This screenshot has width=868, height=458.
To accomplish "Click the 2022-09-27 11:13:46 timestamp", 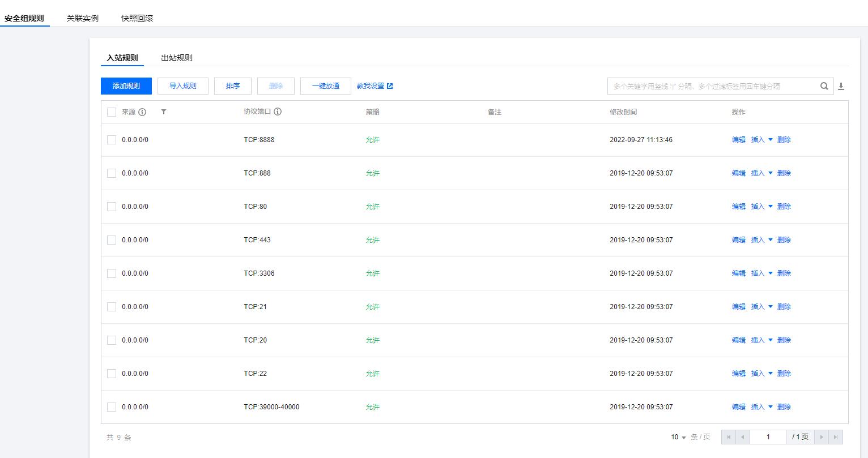I will 641,140.
